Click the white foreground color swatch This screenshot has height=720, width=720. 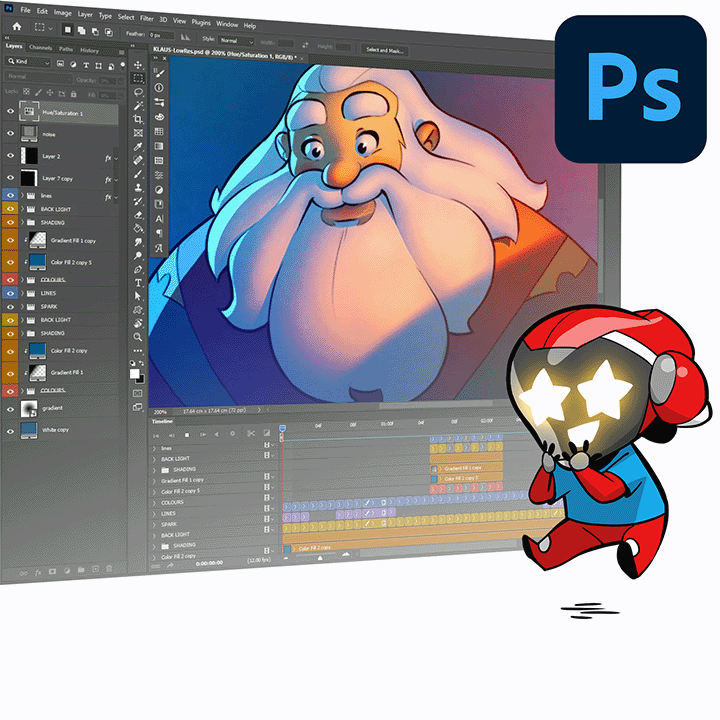click(x=134, y=373)
